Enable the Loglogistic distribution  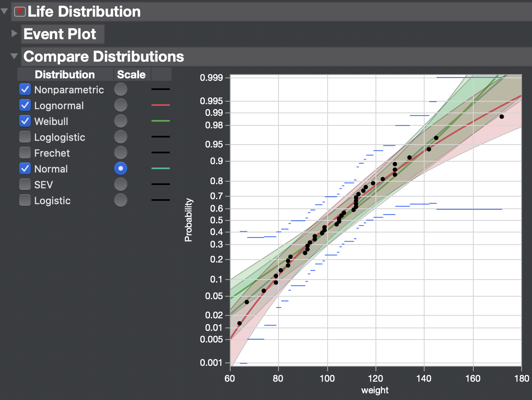[x=25, y=137]
